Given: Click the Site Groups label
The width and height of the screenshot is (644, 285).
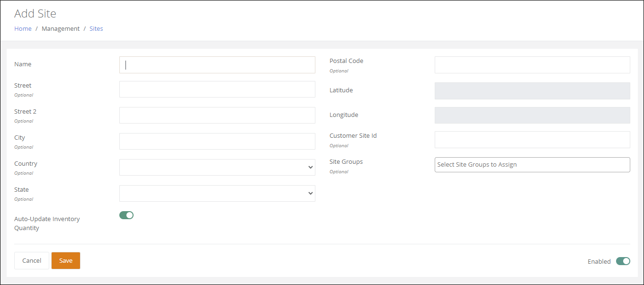Looking at the screenshot, I should tap(346, 161).
